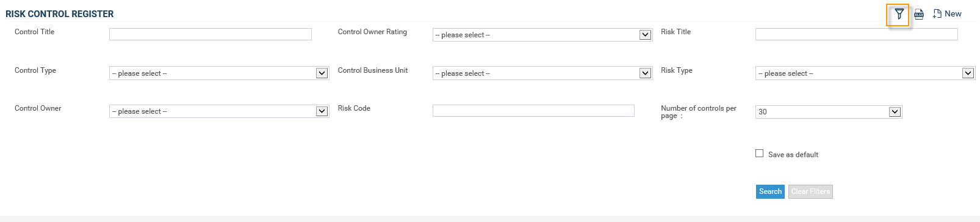Expand the Risk Type dropdown

tap(865, 73)
